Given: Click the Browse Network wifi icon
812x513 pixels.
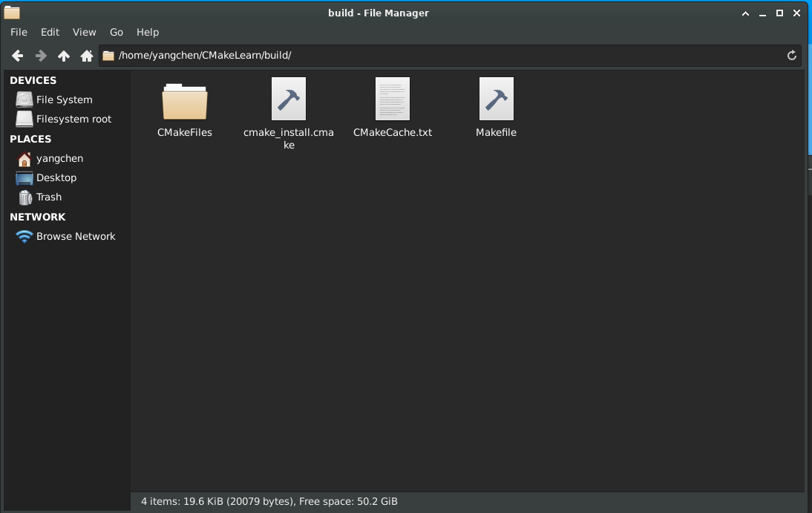Looking at the screenshot, I should point(24,236).
